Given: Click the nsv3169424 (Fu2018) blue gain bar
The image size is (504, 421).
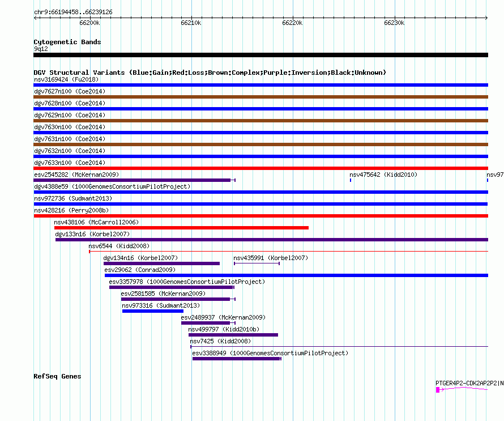Looking at the screenshot, I should [260, 85].
